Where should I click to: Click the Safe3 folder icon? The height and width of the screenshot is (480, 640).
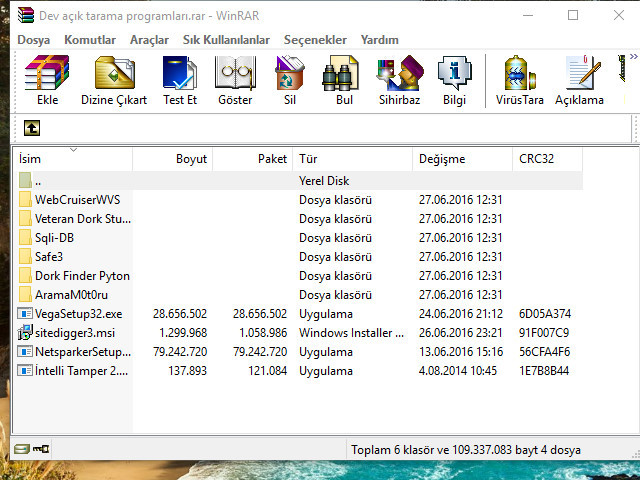[x=25, y=257]
